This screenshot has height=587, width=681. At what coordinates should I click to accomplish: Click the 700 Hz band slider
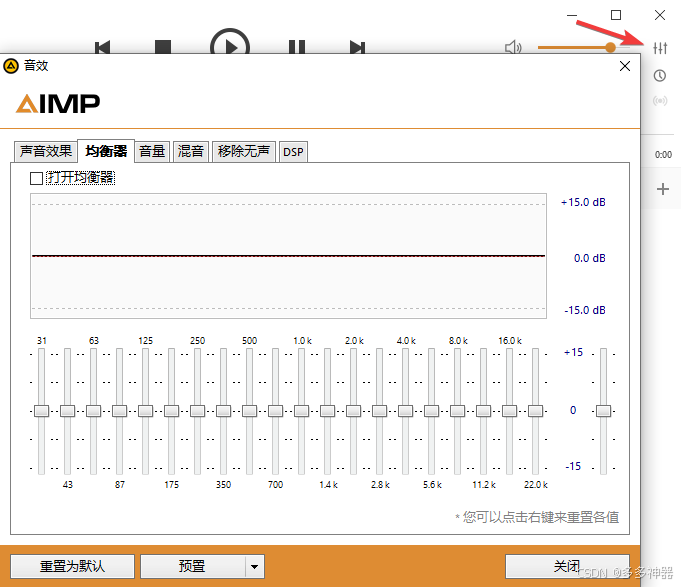275,411
